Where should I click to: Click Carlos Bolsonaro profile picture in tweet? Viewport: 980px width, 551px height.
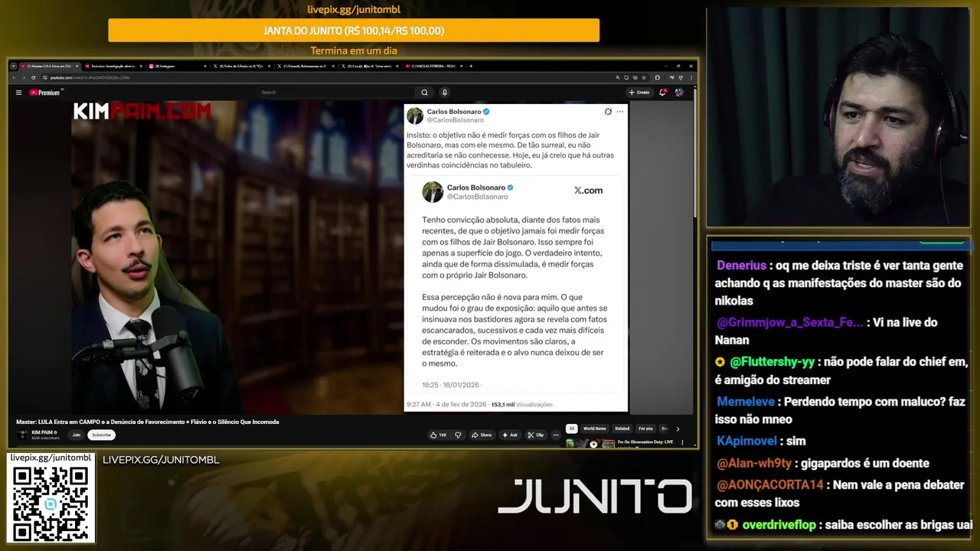pos(415,116)
